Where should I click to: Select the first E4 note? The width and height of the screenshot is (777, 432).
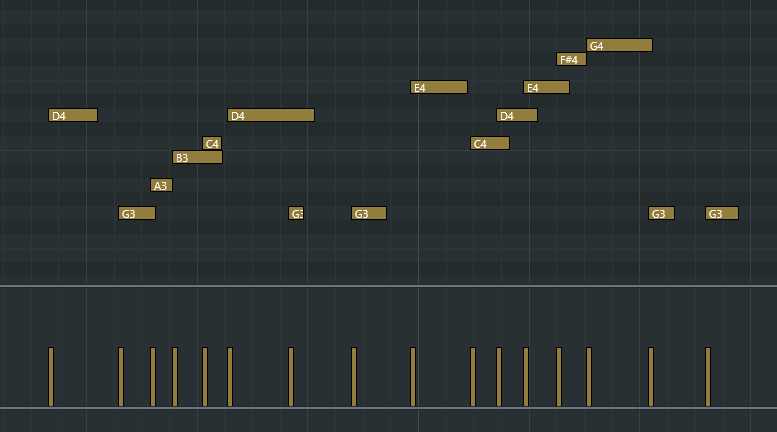tap(439, 87)
